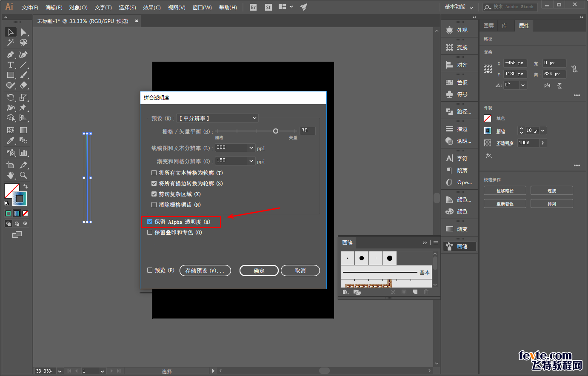Choose the Rectangle tool
This screenshot has height=376, width=588.
pos(11,75)
